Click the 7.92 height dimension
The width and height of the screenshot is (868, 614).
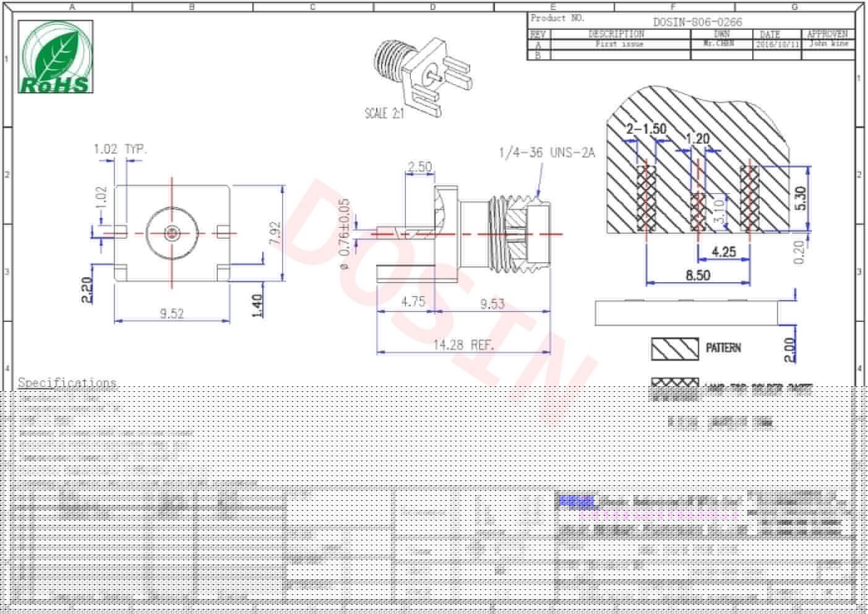[275, 233]
